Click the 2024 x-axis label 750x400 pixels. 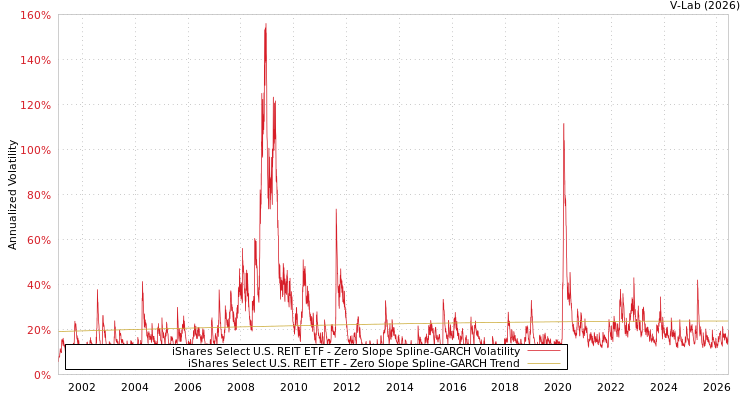click(x=664, y=387)
